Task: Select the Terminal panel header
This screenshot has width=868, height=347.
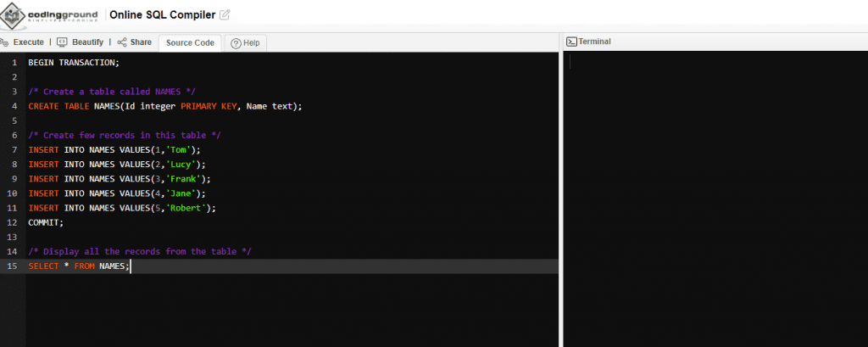Action: [x=594, y=42]
